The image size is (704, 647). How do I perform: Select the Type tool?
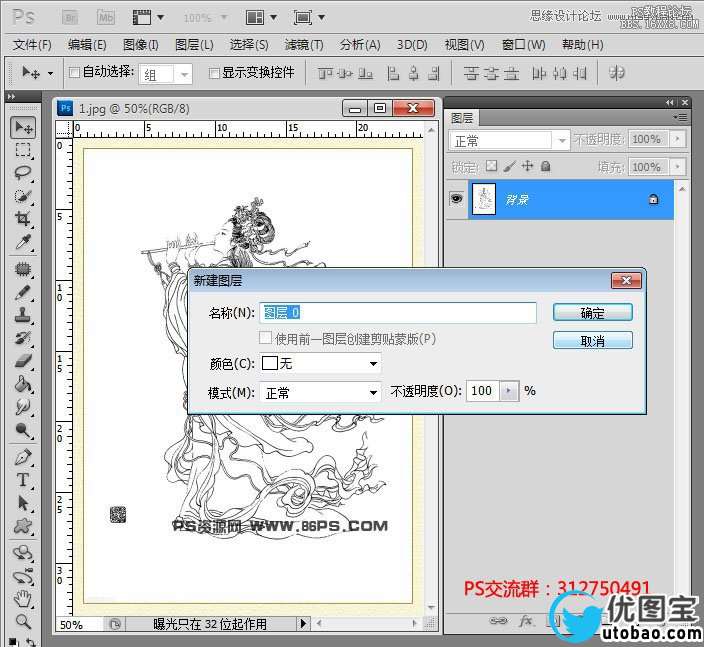coord(23,480)
